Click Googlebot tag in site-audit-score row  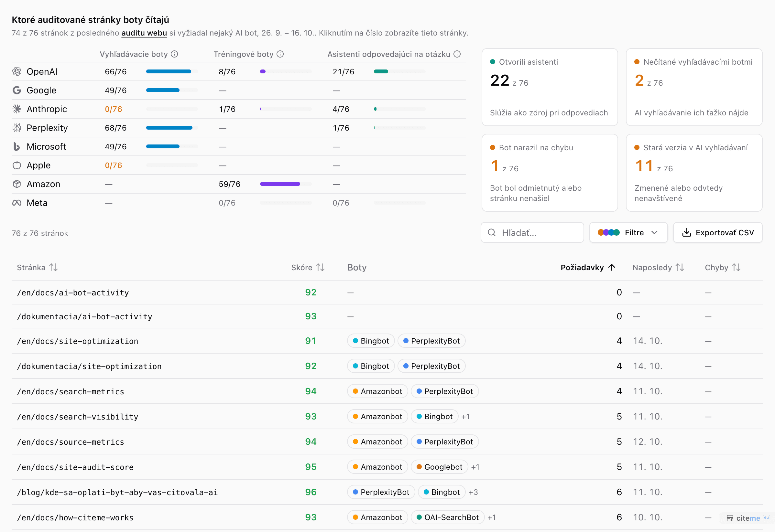(439, 467)
